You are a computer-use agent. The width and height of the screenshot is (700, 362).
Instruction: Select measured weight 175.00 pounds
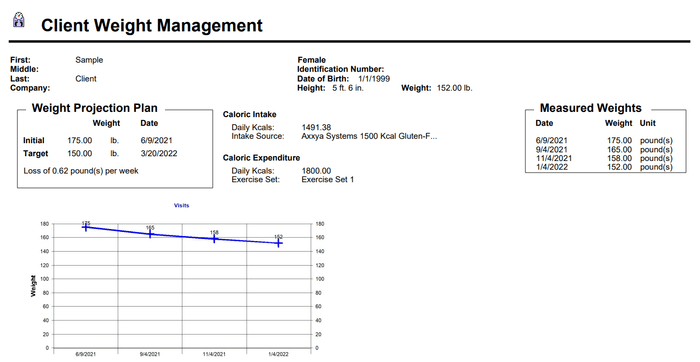pos(619,141)
